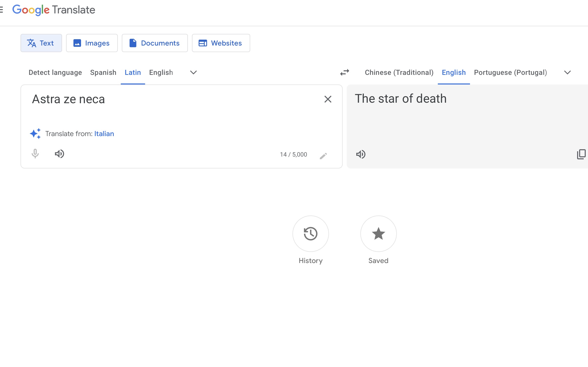Swap source and target languages

pyautogui.click(x=344, y=73)
